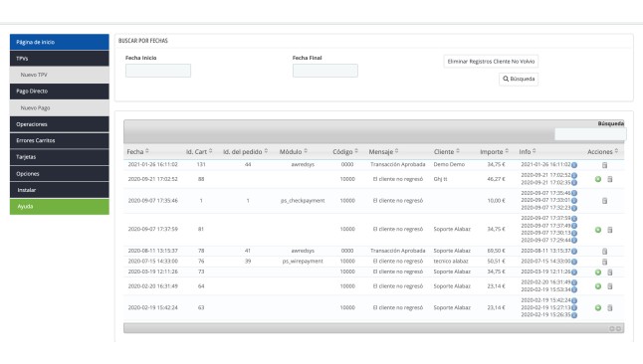Click sort arrows beside Id. Cart header
Image resolution: width=643 pixels, height=364 pixels.
click(210, 151)
